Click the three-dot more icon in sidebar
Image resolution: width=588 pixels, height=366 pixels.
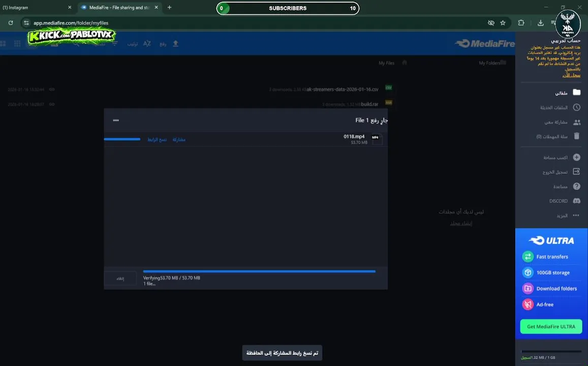pos(576,215)
